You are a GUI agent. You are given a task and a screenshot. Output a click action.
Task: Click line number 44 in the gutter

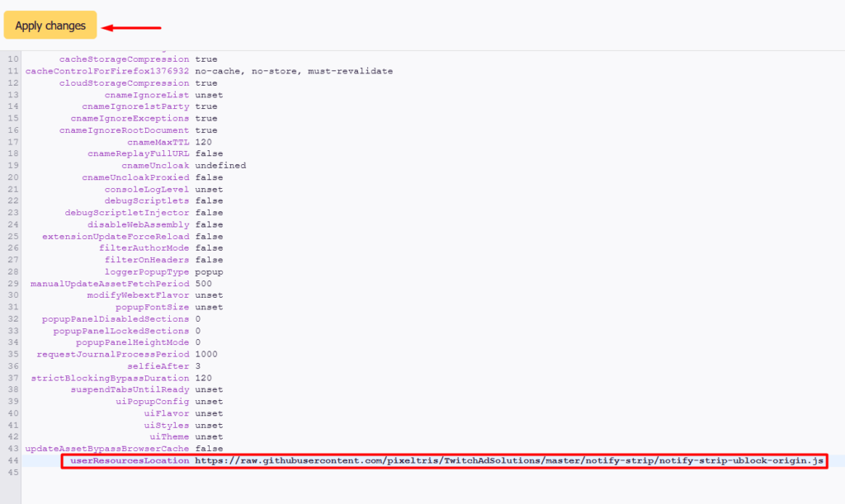point(12,460)
